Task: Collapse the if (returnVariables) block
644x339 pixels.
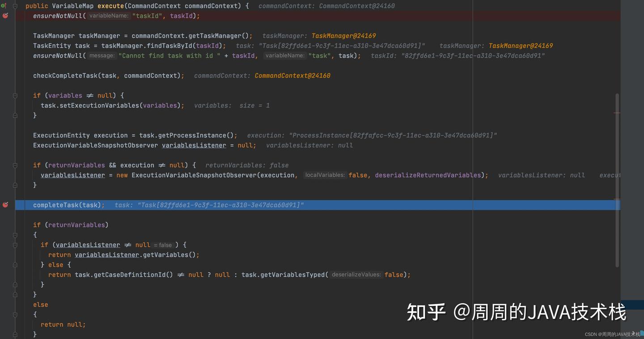Action: pos(14,234)
